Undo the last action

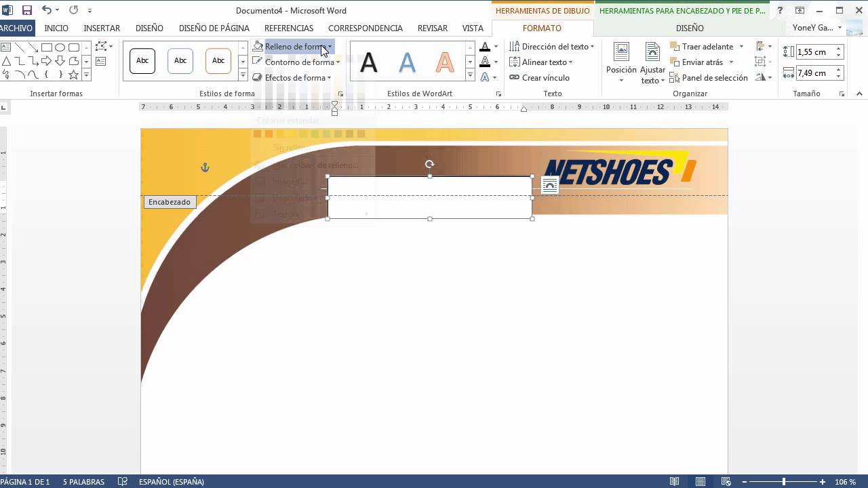pyautogui.click(x=46, y=10)
